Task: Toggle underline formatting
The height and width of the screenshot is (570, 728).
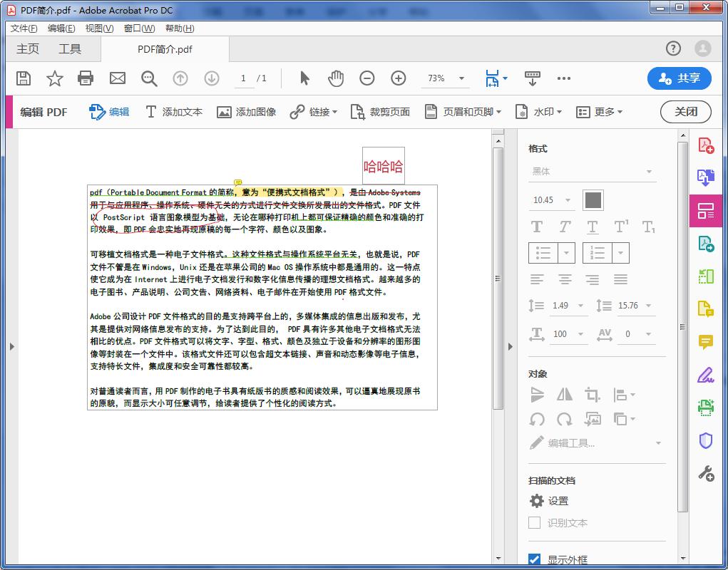Action: 592,225
